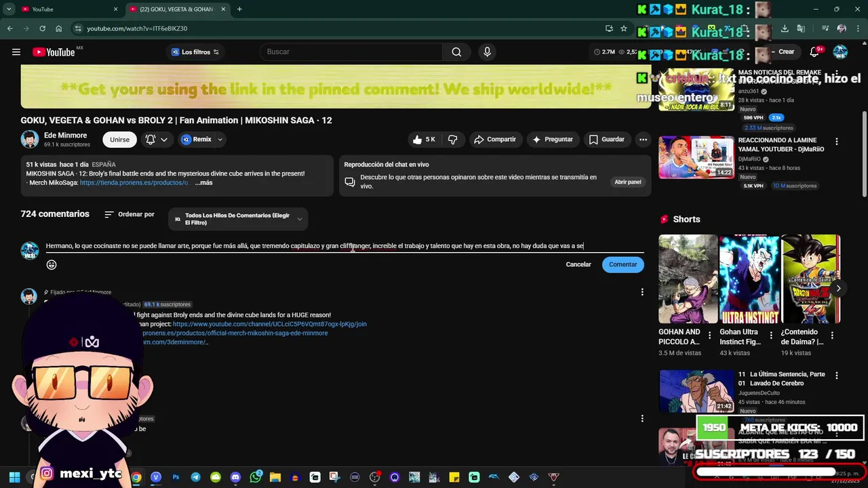Open the YouTube guide hamburger menu
The height and width of the screenshot is (488, 868).
pyautogui.click(x=16, y=52)
